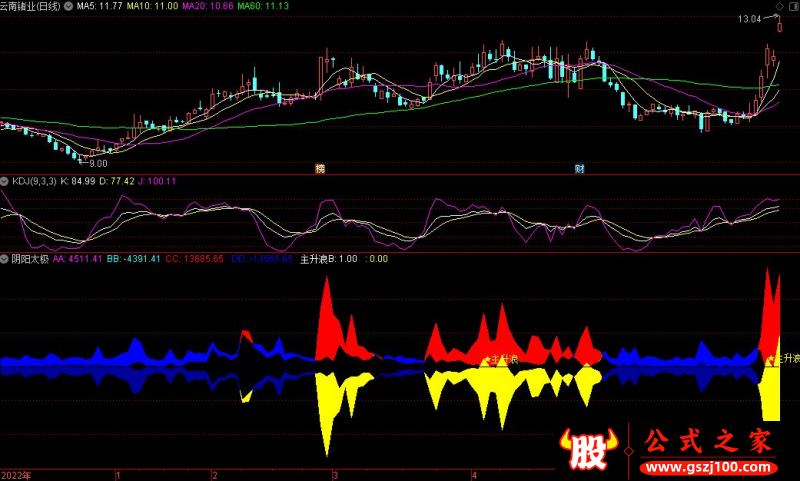Click the BB: -4391.41 value

[x=134, y=259]
